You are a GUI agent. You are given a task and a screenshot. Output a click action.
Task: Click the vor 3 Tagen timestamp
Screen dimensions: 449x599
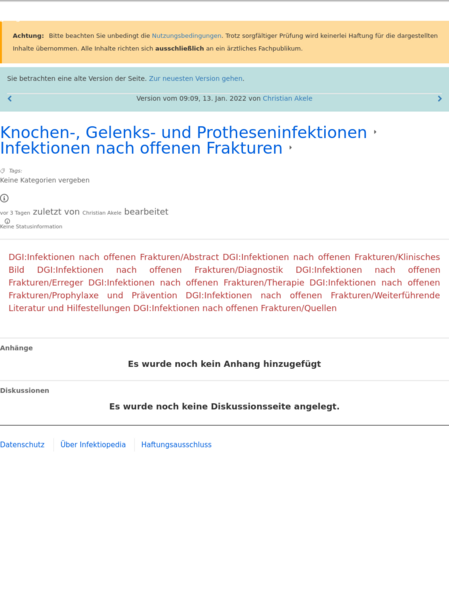pos(15,213)
